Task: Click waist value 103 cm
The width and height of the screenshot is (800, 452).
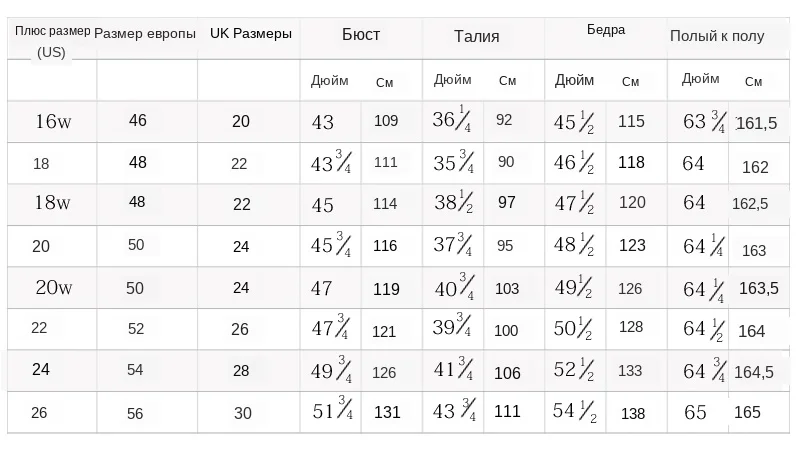Action: tap(507, 289)
